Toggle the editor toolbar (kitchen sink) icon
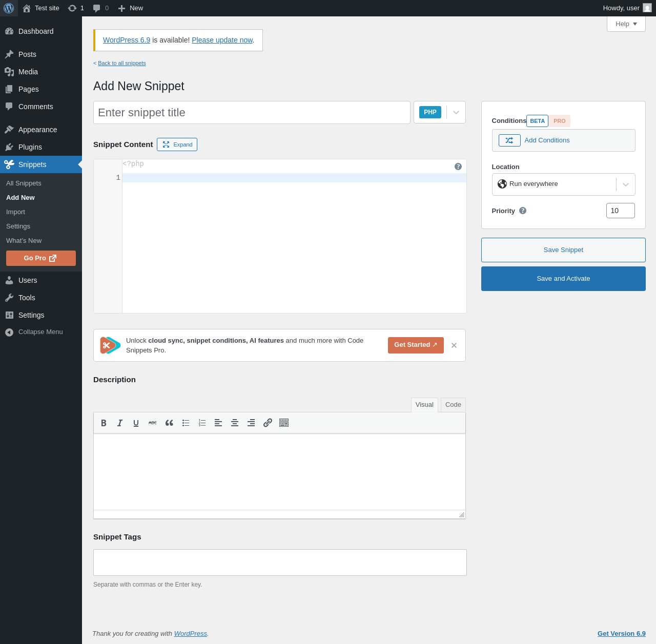This screenshot has width=656, height=644. [284, 423]
